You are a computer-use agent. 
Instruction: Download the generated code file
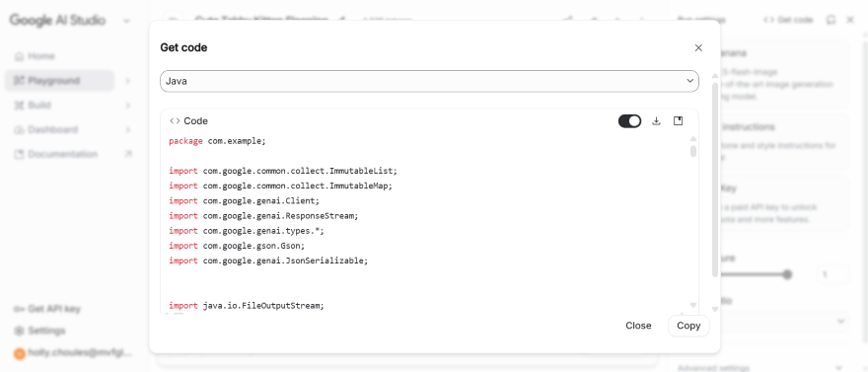click(657, 121)
